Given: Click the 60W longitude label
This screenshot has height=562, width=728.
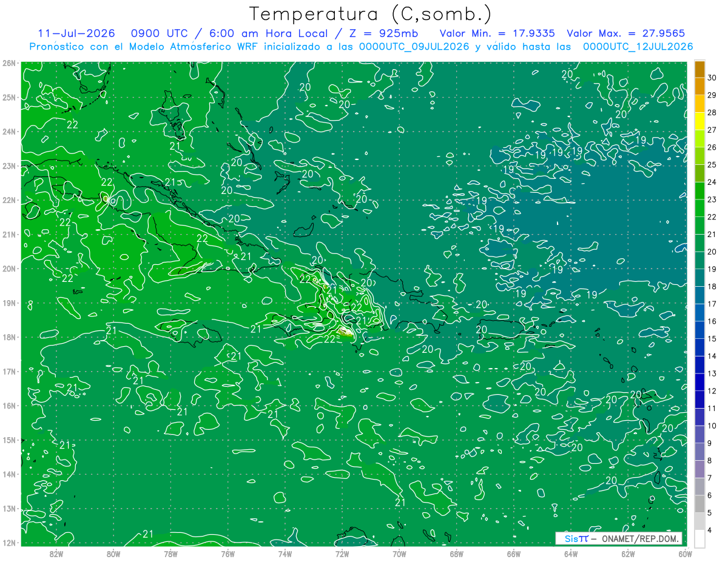Looking at the screenshot, I should pyautogui.click(x=685, y=554).
